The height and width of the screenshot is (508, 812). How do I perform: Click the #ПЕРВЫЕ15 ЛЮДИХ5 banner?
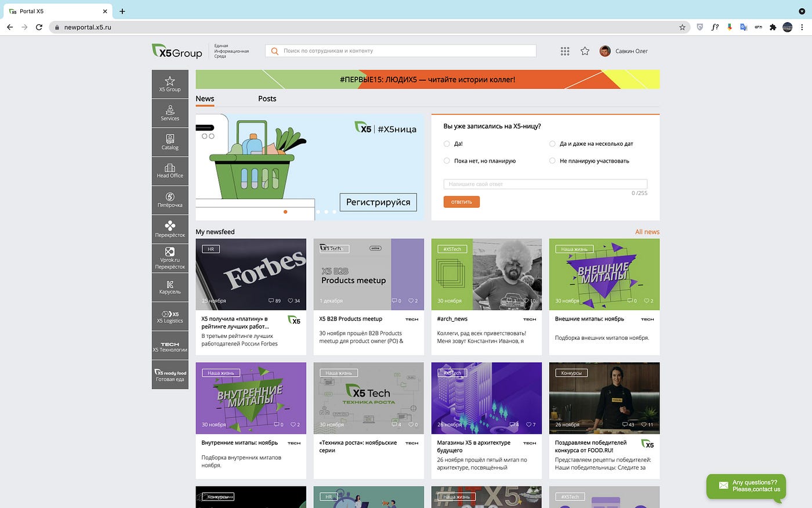427,80
